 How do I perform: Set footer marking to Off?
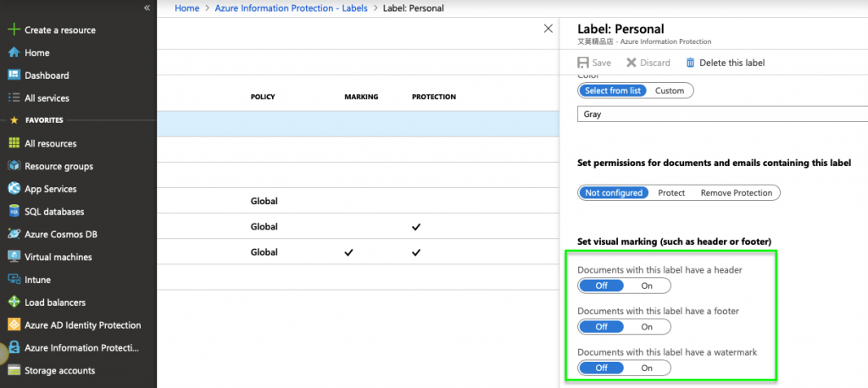(601, 326)
